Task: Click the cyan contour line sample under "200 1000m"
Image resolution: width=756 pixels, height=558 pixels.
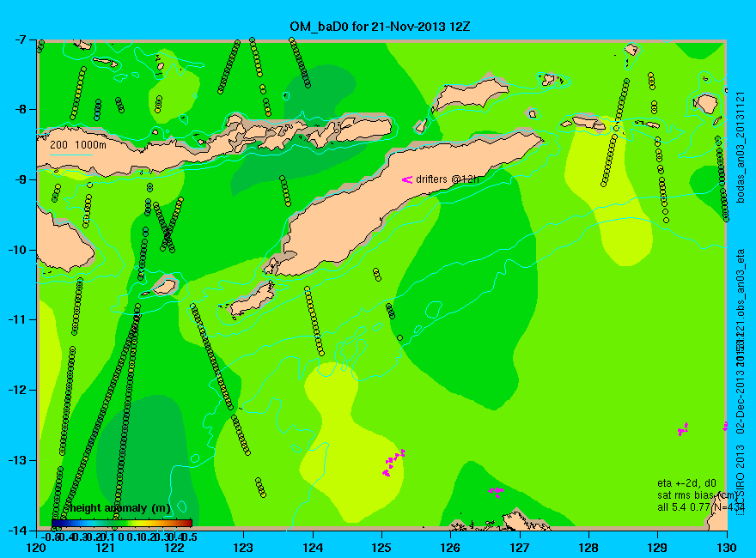Action: 71,155
